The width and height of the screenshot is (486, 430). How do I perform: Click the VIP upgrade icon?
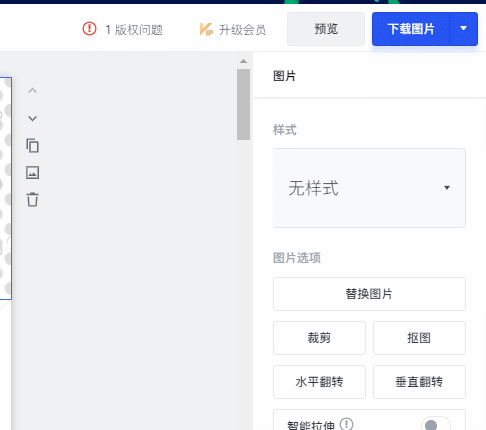(x=206, y=29)
